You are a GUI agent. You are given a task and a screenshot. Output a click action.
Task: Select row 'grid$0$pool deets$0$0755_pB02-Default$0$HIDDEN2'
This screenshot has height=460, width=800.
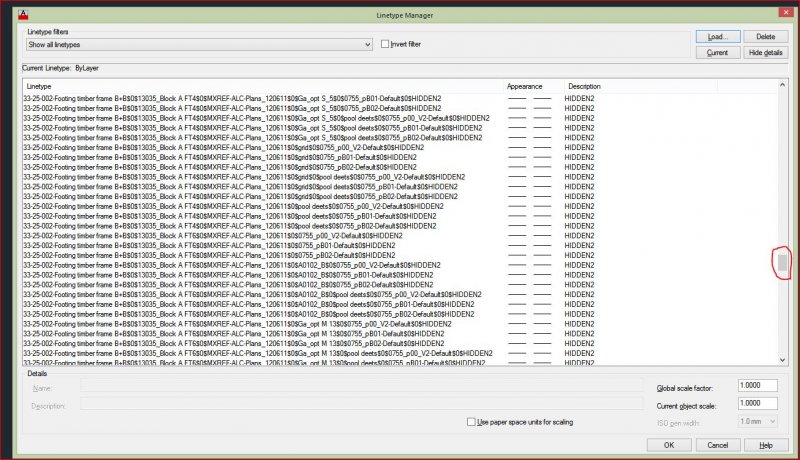pyautogui.click(x=401, y=196)
